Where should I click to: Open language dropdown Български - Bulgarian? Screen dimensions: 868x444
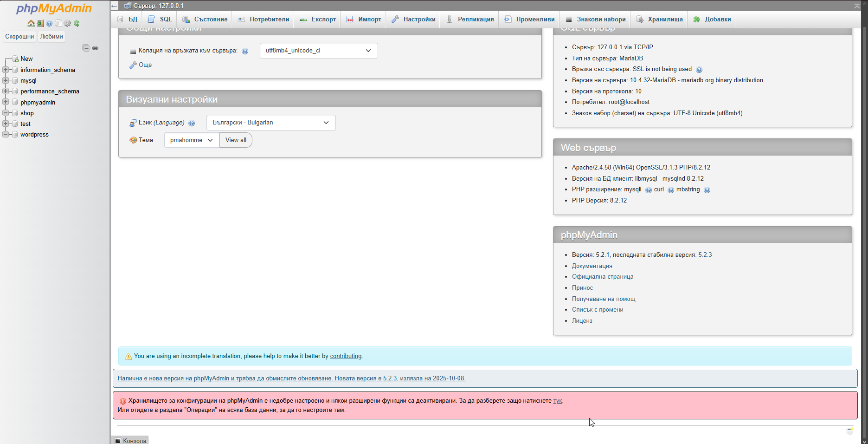point(271,123)
